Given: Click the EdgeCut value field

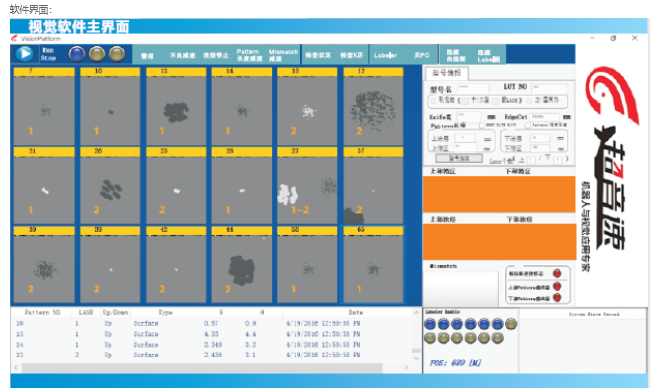Looking at the screenshot, I should tap(544, 117).
